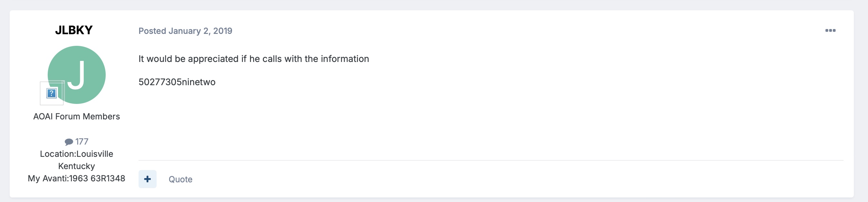Open JLBKY's profile from the username
868x202 pixels.
[74, 30]
